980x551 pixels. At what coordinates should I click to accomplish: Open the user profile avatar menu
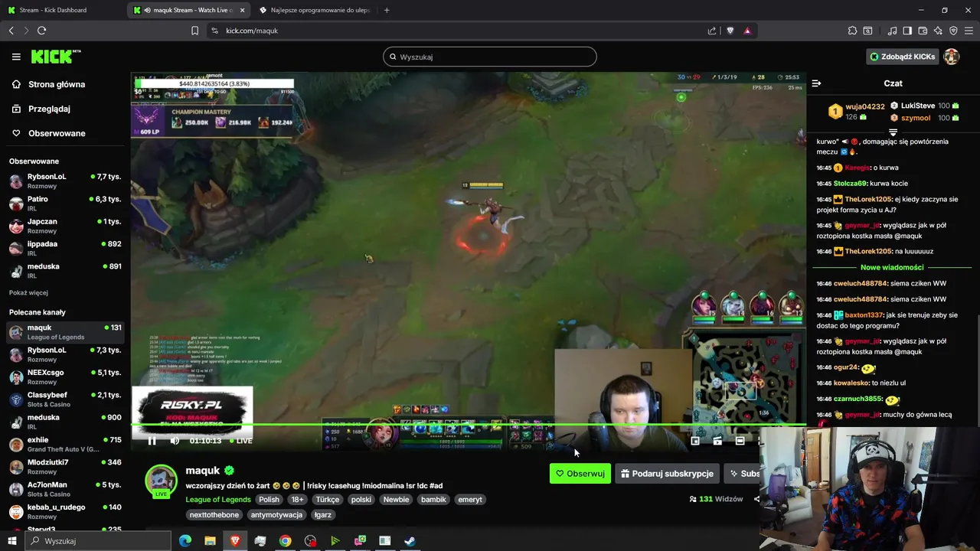(952, 57)
